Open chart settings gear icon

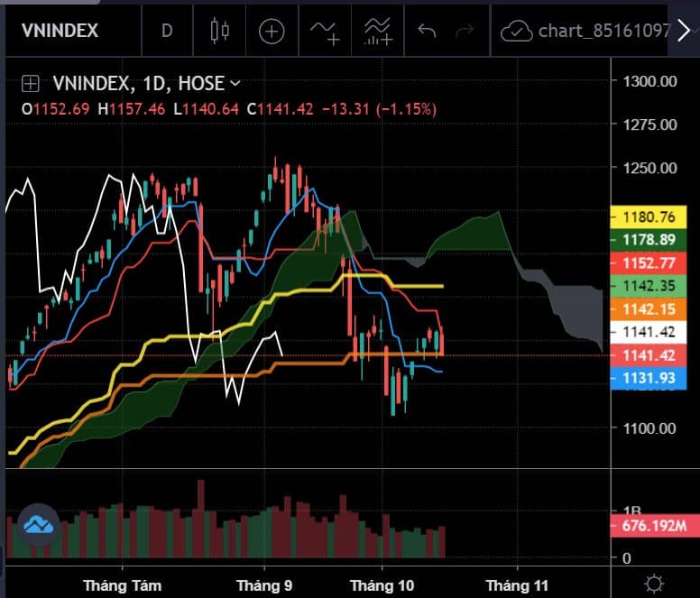tap(655, 584)
